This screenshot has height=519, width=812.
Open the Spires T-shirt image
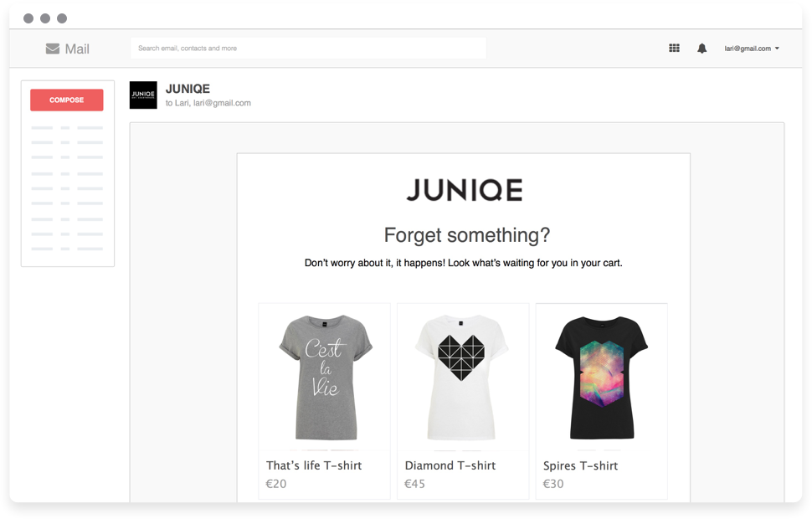tap(602, 377)
